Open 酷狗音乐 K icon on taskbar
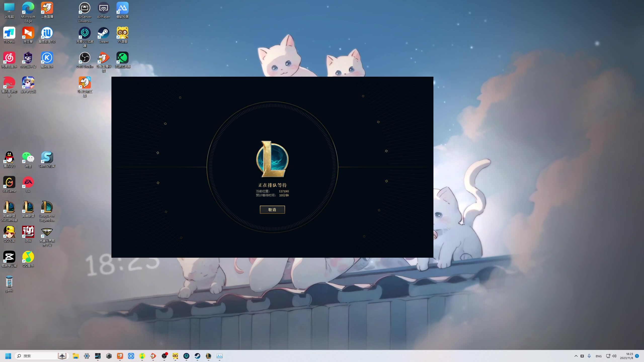 131,356
